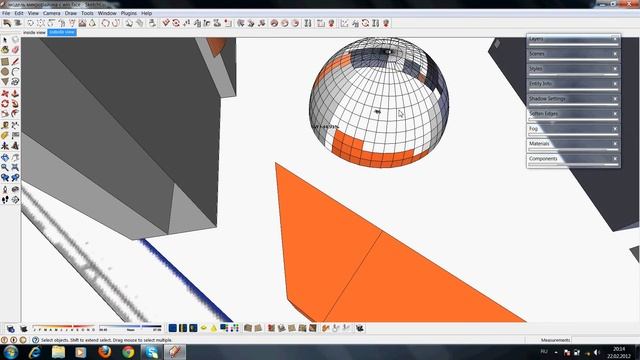
Task: Switch to the outside view scene tab
Action: (x=62, y=32)
